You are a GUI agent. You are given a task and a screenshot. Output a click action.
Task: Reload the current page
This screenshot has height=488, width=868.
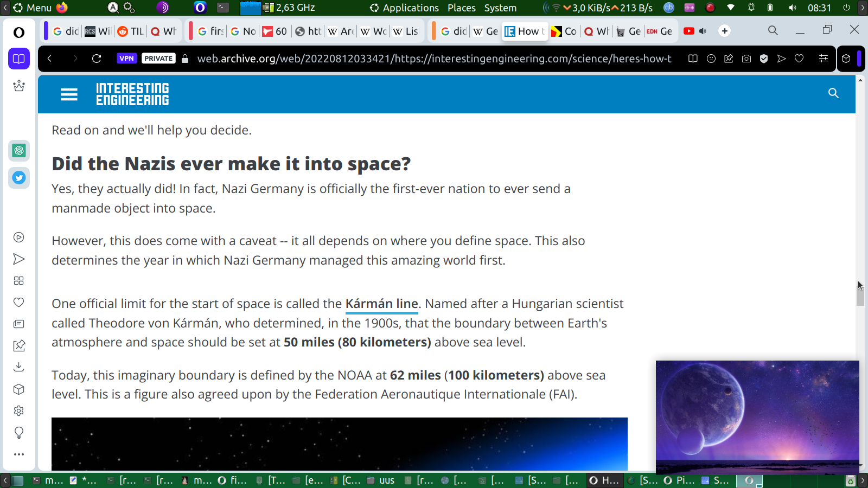pos(97,59)
